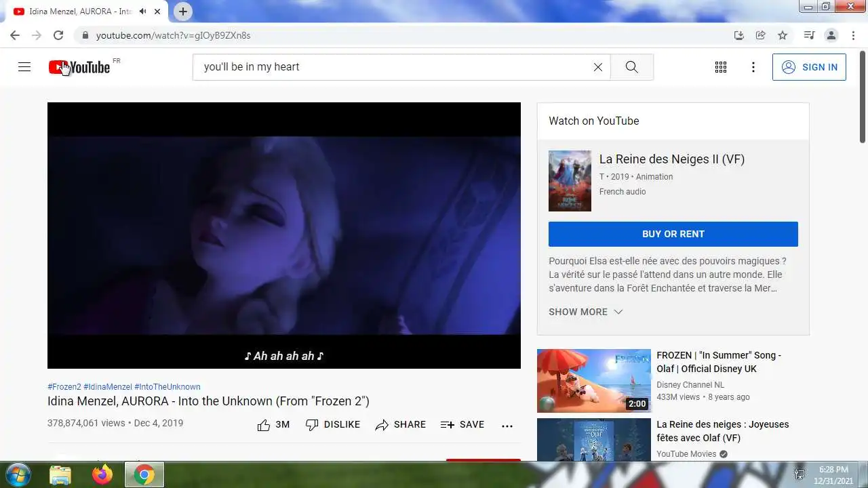The image size is (868, 488).
Task: Click the #IntoTheUnknown hashtag
Action: (167, 387)
